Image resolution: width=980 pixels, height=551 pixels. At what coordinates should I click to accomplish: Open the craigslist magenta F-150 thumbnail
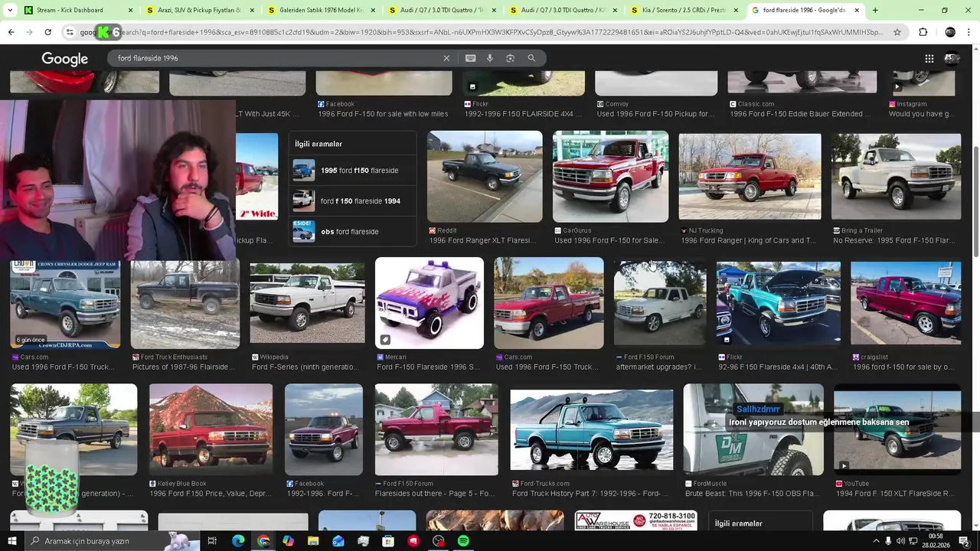coord(906,303)
